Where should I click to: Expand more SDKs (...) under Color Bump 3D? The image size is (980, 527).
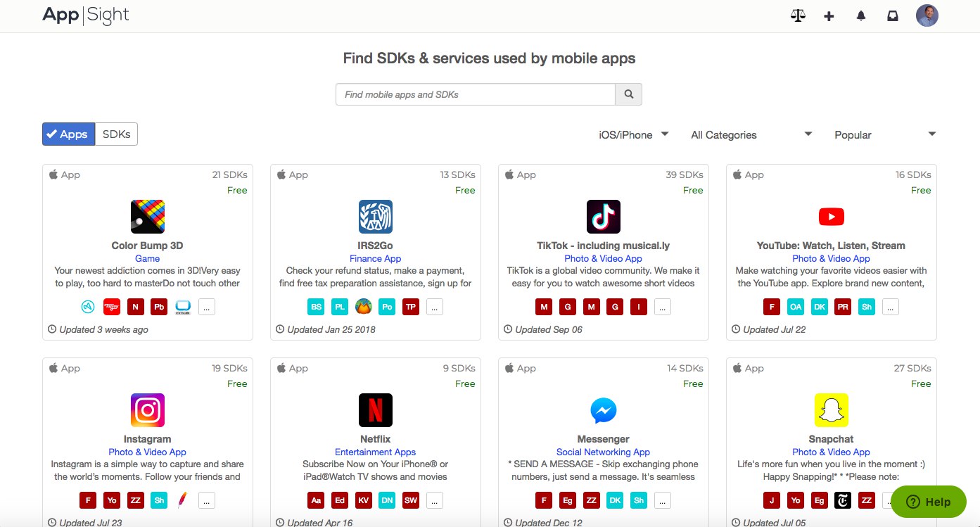207,307
